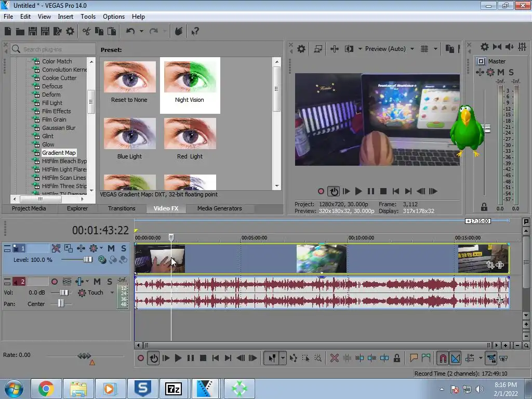532x399 pixels.
Task: Click the What's This help icon
Action: tap(195, 32)
